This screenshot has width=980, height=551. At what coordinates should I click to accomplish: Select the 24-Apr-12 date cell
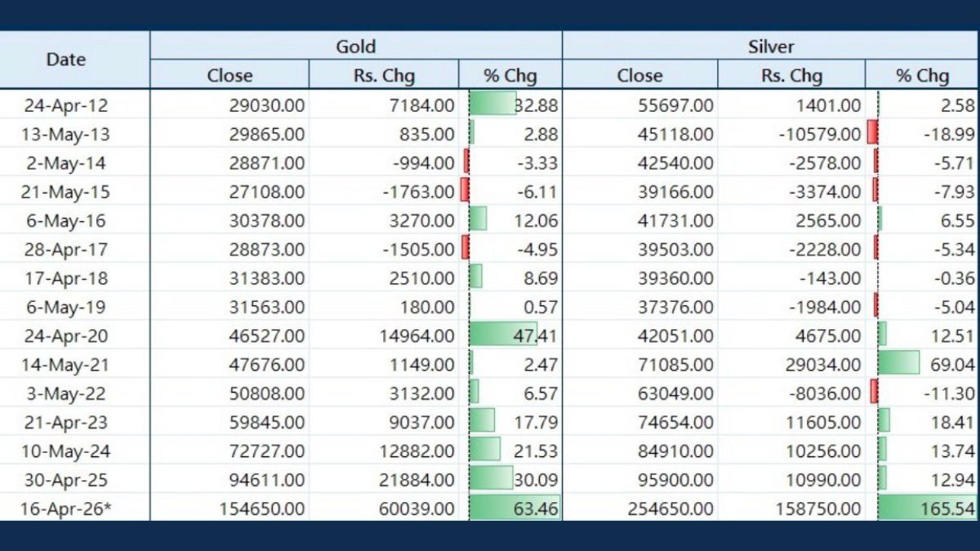pyautogui.click(x=66, y=105)
